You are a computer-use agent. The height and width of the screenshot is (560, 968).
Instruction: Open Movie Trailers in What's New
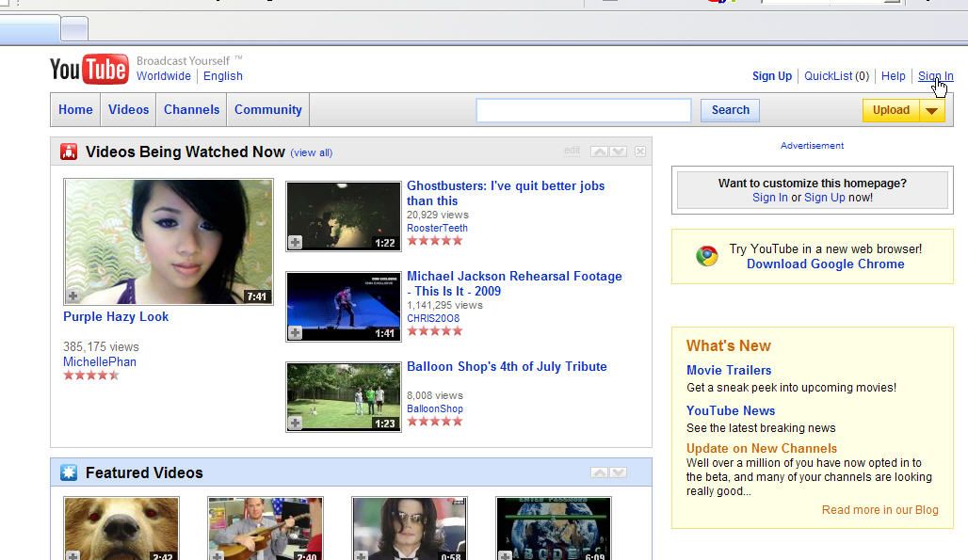point(729,370)
